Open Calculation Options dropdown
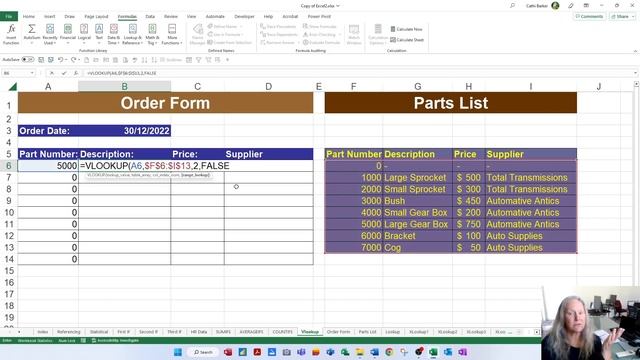Screen dimensions: 640x360 (x=378, y=34)
